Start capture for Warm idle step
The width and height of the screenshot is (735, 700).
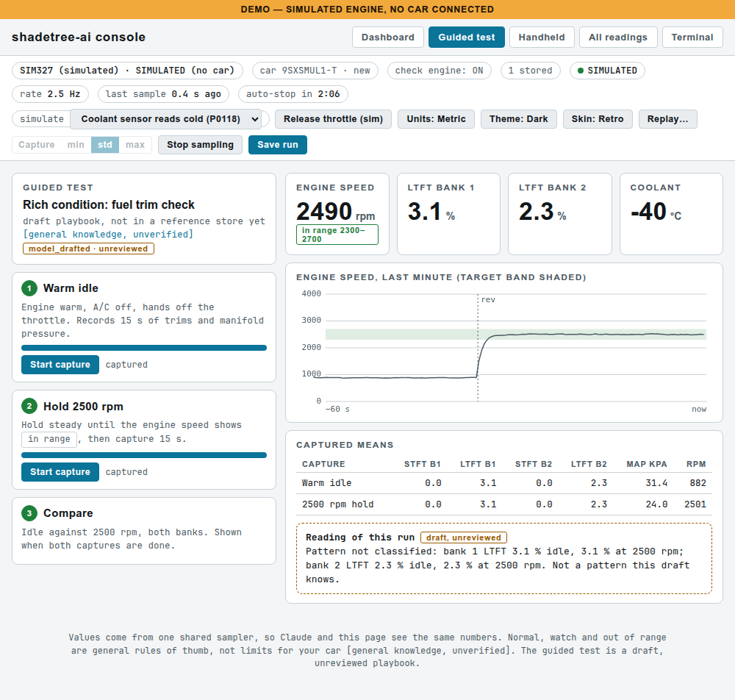[60, 365]
